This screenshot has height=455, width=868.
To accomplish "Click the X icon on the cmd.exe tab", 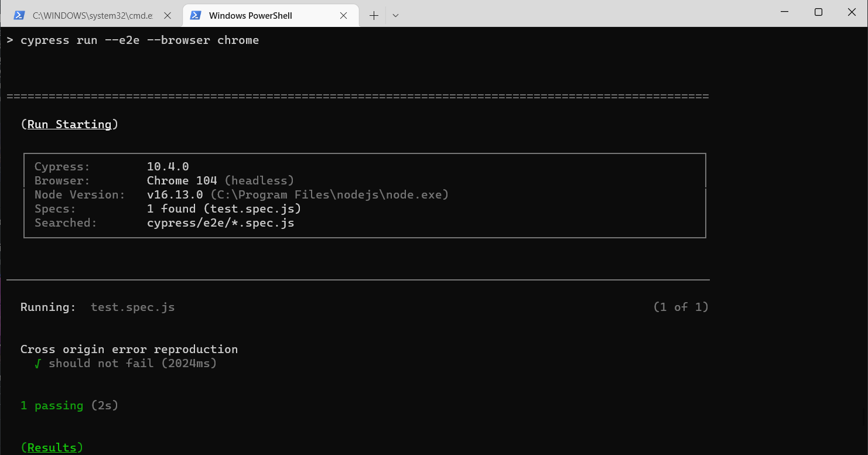I will coord(168,16).
